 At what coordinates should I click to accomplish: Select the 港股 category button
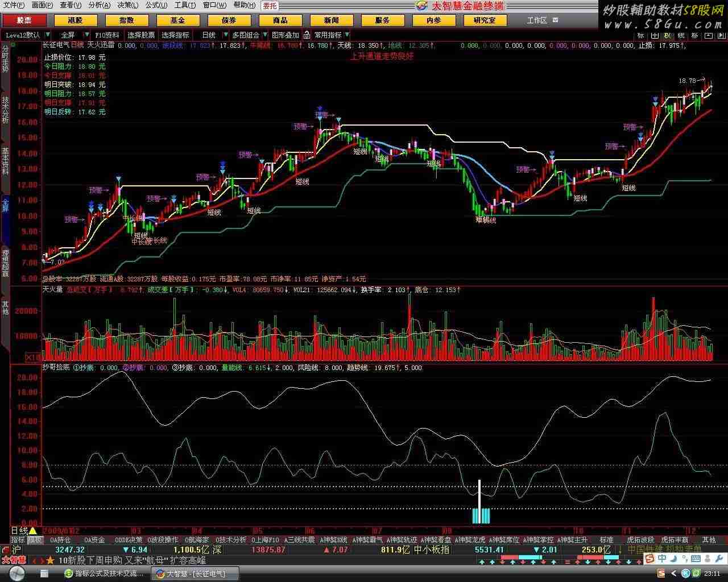tap(75, 20)
